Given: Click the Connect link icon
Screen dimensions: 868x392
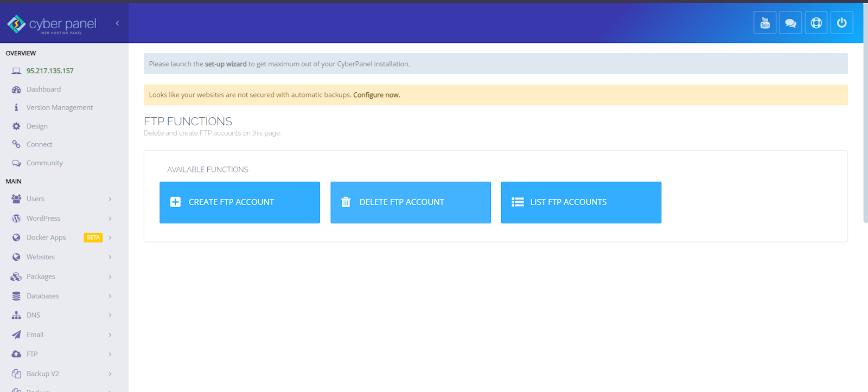Looking at the screenshot, I should (16, 144).
